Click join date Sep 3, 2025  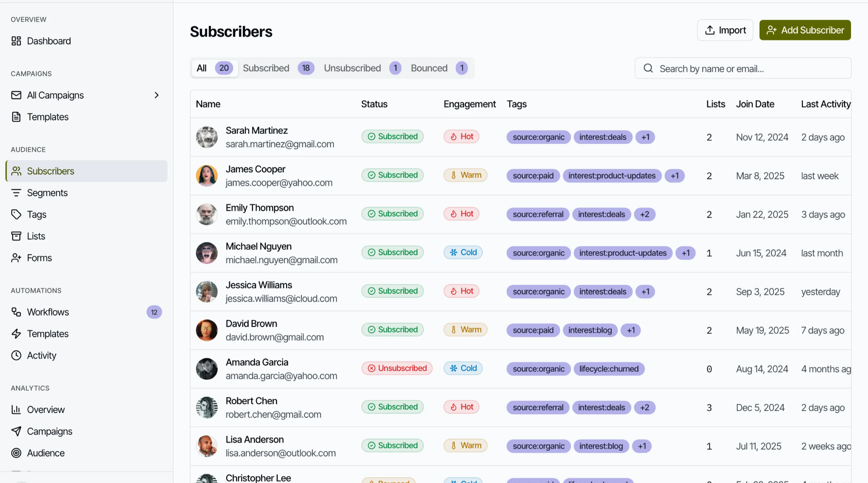(760, 292)
